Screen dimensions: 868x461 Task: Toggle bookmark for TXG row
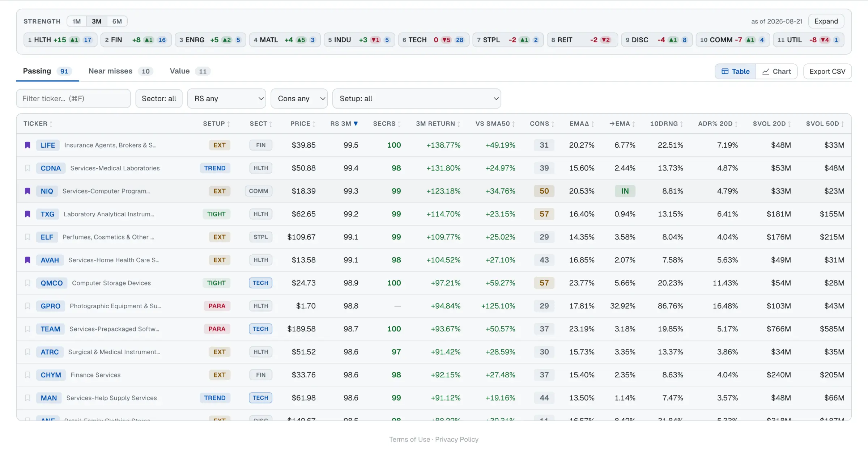27,214
